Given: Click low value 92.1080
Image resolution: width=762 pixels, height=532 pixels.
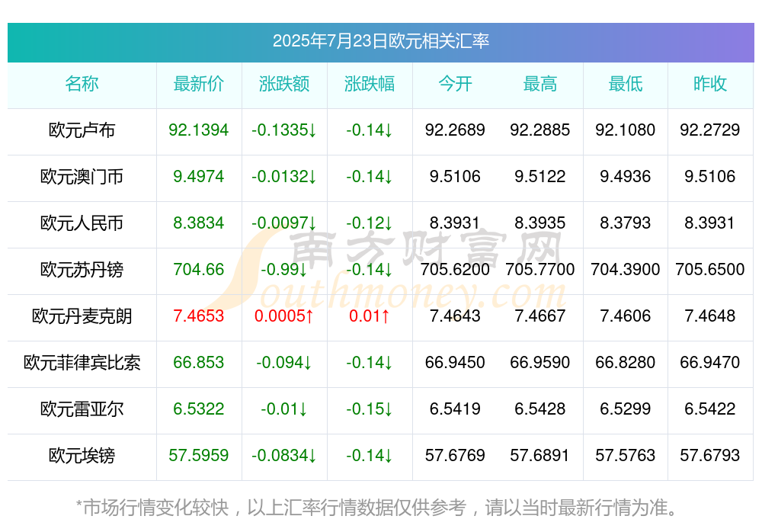Looking at the screenshot, I should [626, 130].
